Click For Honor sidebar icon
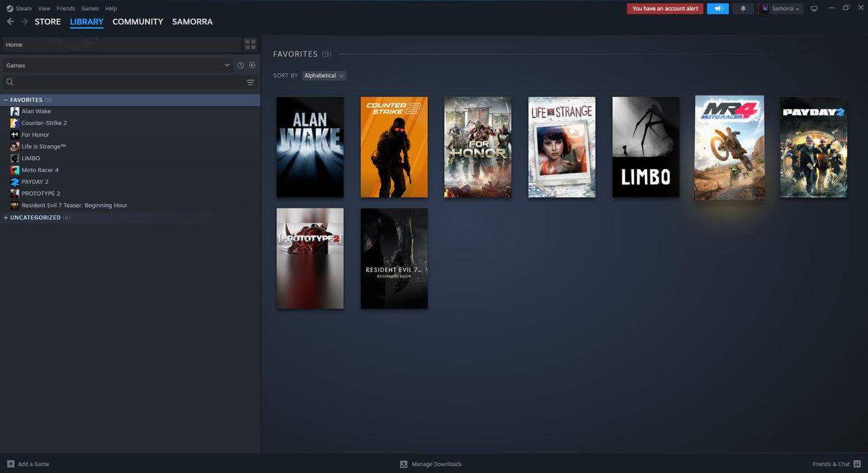Viewport: 868px width, 473px height. click(15, 134)
